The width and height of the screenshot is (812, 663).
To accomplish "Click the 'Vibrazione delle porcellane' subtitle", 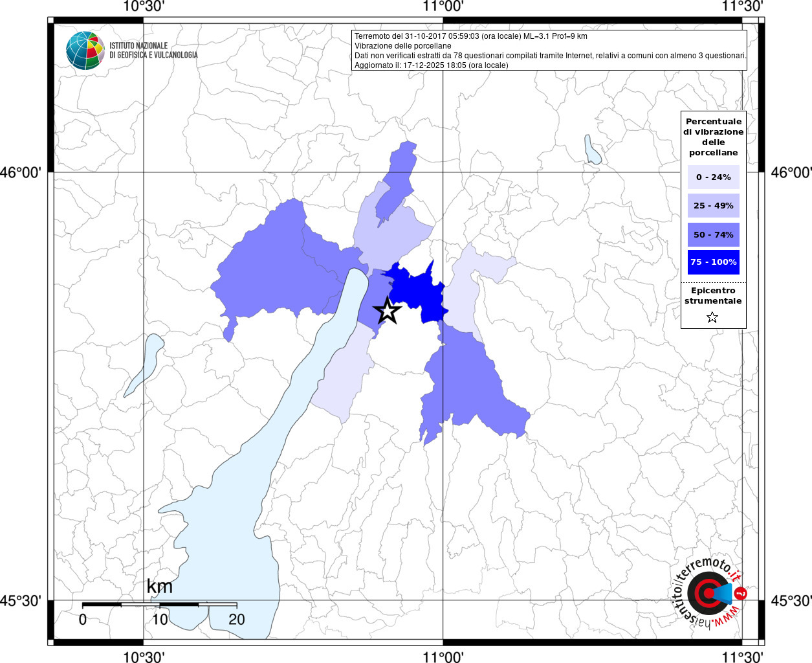I will pyautogui.click(x=403, y=46).
